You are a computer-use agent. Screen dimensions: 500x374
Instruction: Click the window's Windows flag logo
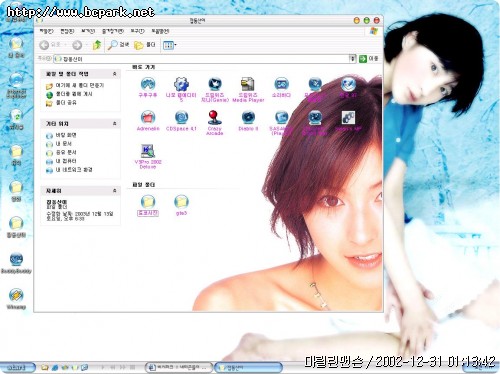pyautogui.click(x=374, y=31)
